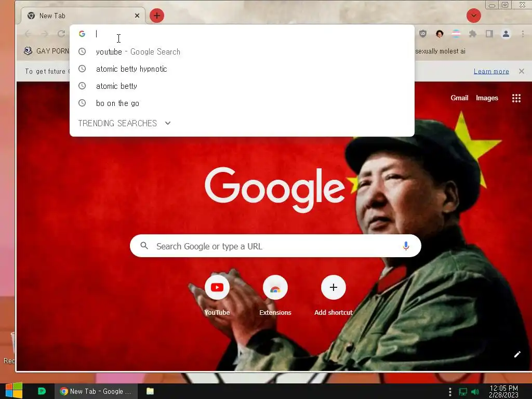Open the Google apps grid
Screen dimensions: 532x399
[516, 98]
